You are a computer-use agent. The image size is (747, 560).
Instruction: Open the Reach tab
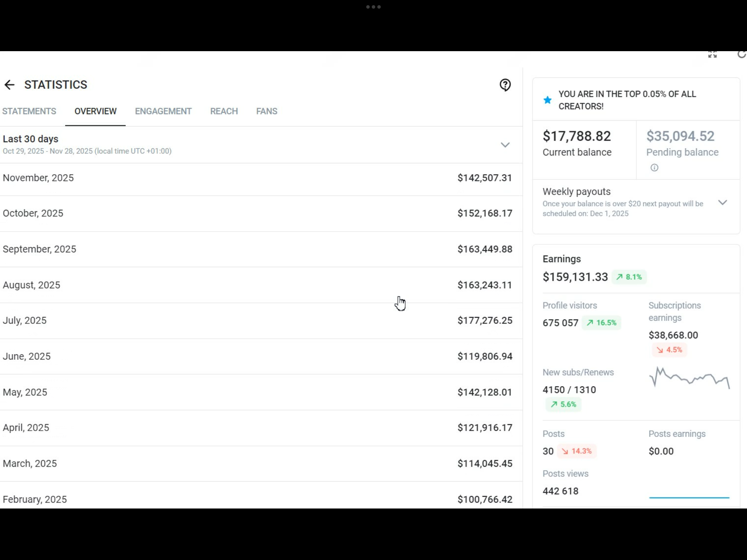tap(224, 111)
